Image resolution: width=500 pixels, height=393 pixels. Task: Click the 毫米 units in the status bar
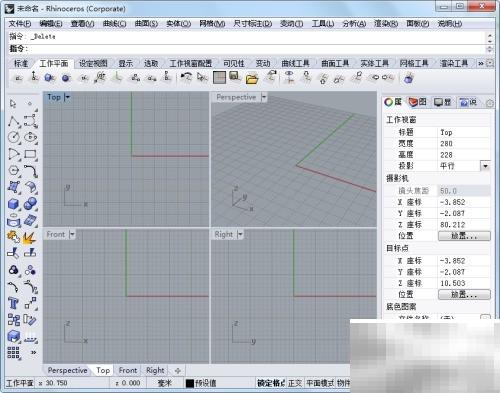pos(164,383)
